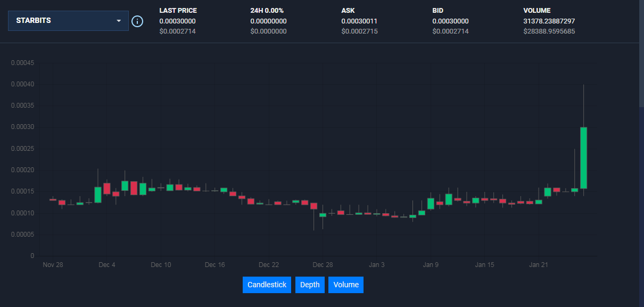Image resolution: width=644 pixels, height=307 pixels.
Task: Switch to Depth chart view
Action: coord(310,285)
